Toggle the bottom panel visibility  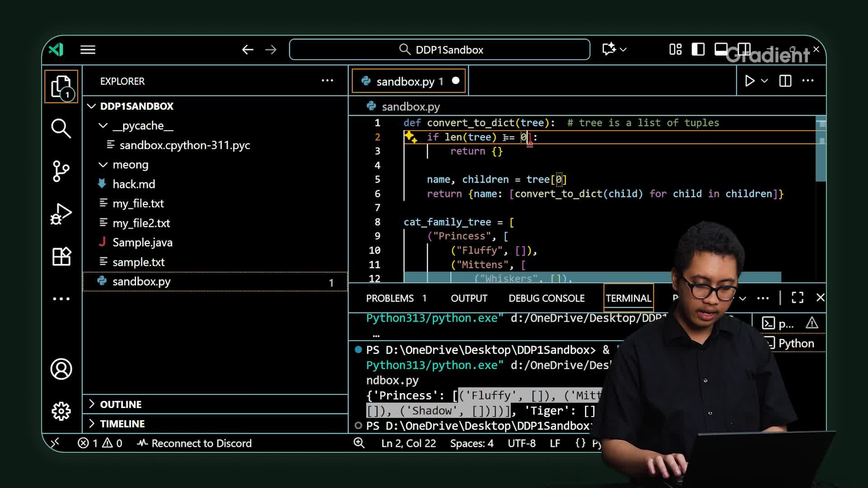coord(721,49)
